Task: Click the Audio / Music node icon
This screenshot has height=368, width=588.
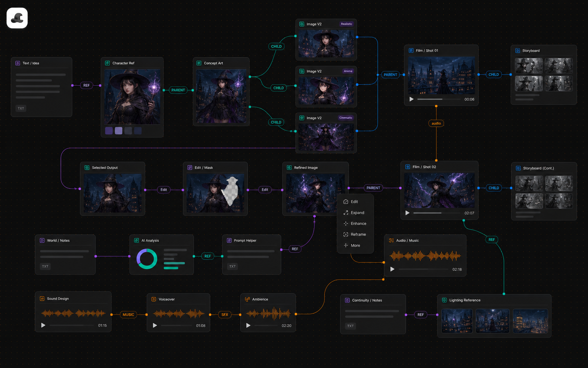Action: click(x=391, y=240)
